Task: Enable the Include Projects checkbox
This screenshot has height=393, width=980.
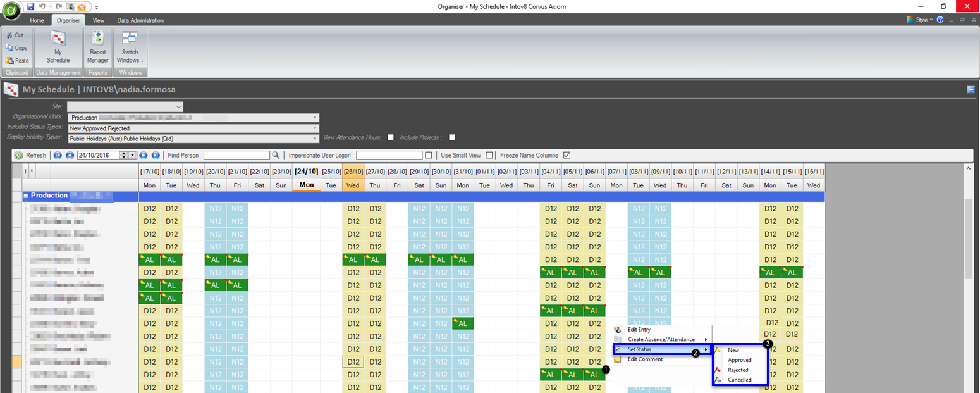Action: [x=452, y=137]
